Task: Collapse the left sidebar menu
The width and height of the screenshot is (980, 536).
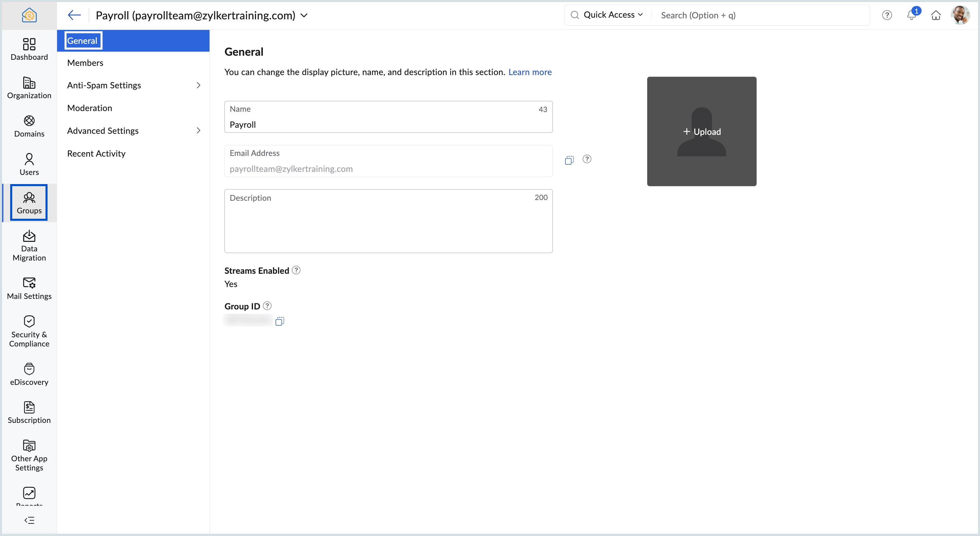Action: (x=29, y=520)
